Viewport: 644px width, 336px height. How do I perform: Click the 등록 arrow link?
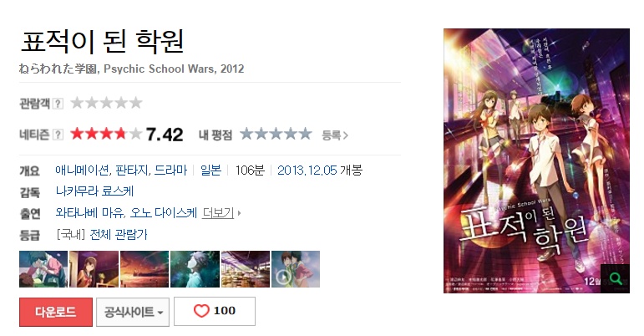coord(335,135)
